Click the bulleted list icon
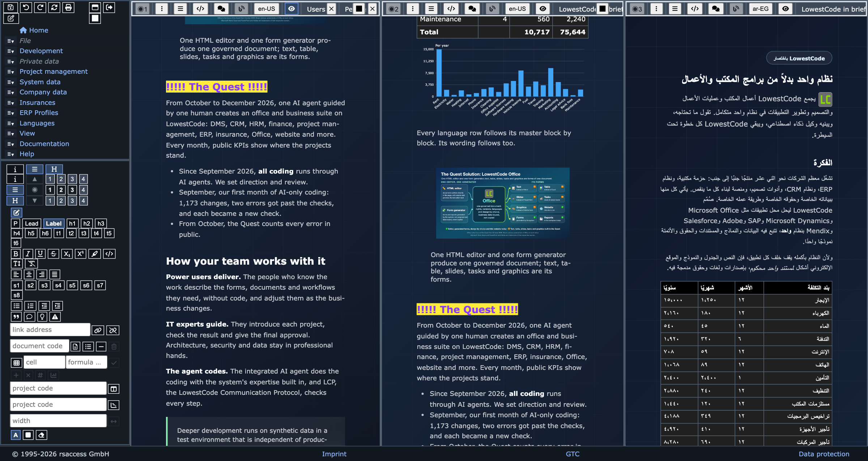This screenshot has width=868, height=461. pyautogui.click(x=17, y=306)
